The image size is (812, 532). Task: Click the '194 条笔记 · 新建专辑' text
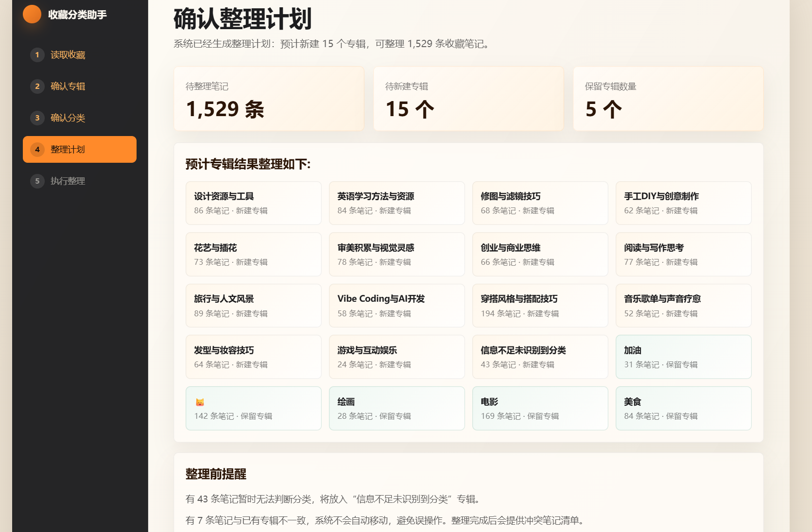(520, 314)
